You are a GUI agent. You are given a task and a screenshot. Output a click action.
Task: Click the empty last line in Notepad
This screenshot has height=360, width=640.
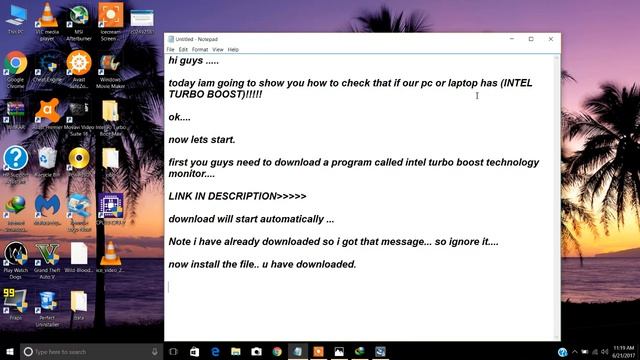click(x=359, y=287)
